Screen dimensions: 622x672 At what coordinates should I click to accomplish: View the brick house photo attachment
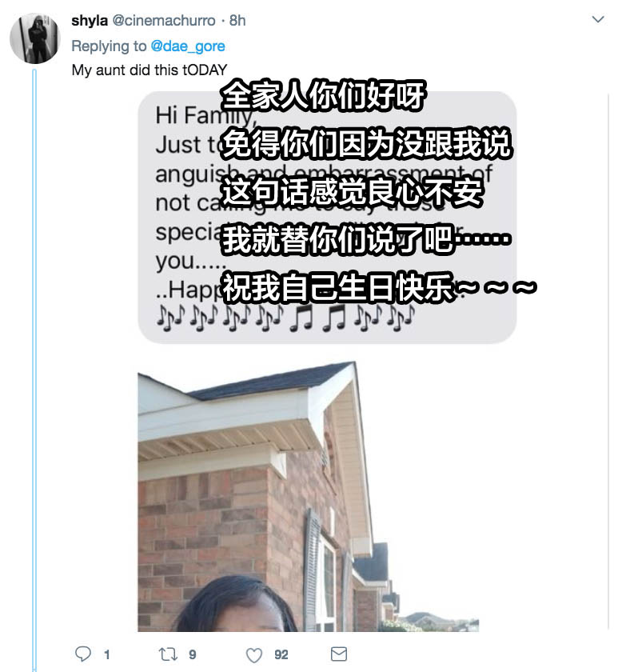309,496
